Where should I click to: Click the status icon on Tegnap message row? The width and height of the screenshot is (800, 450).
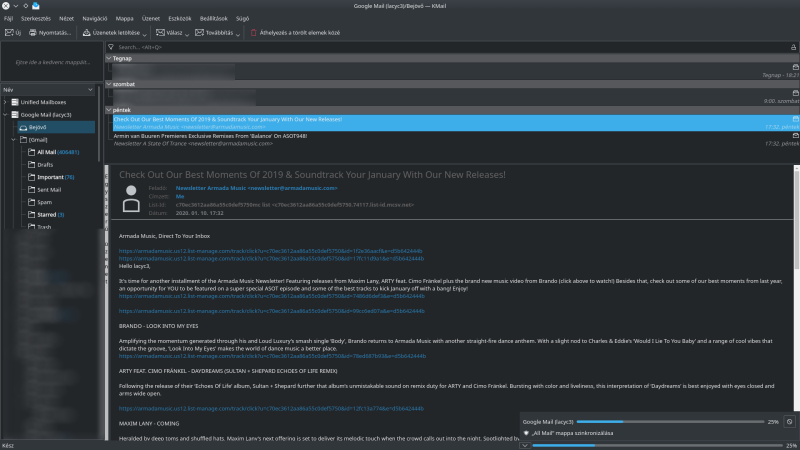coord(795,67)
